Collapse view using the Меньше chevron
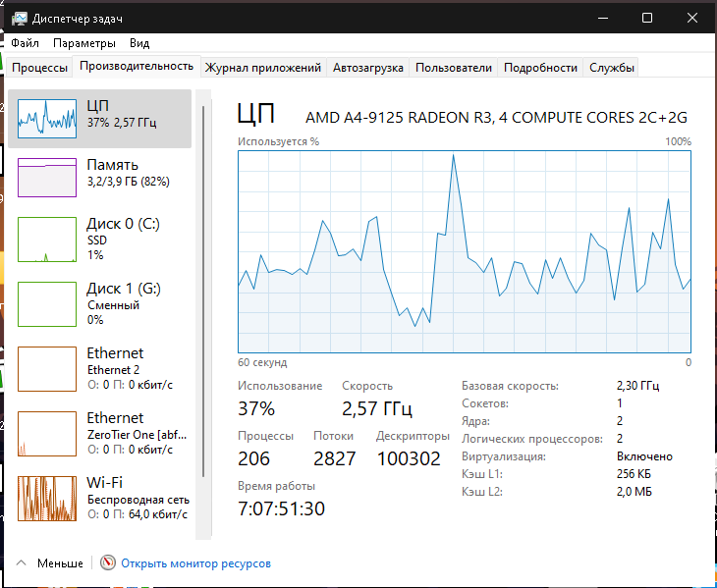 [21, 562]
